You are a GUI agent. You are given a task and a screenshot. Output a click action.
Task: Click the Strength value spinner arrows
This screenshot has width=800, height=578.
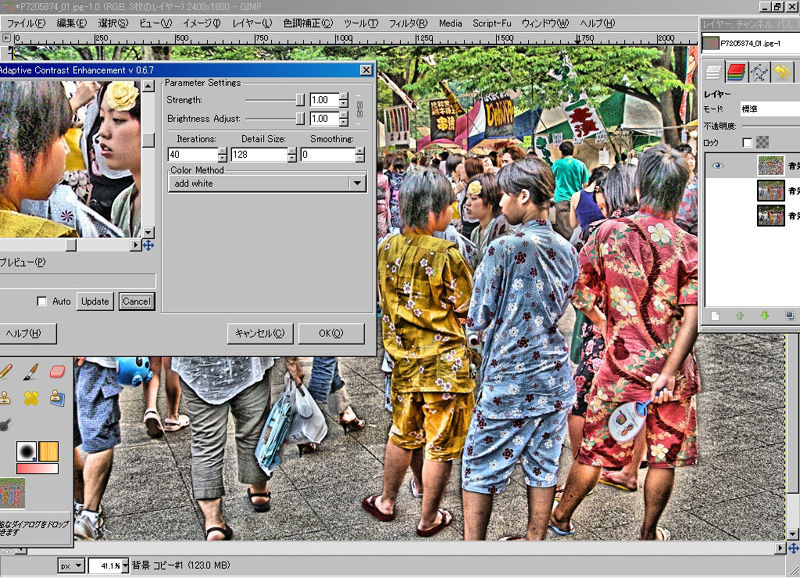(344, 100)
